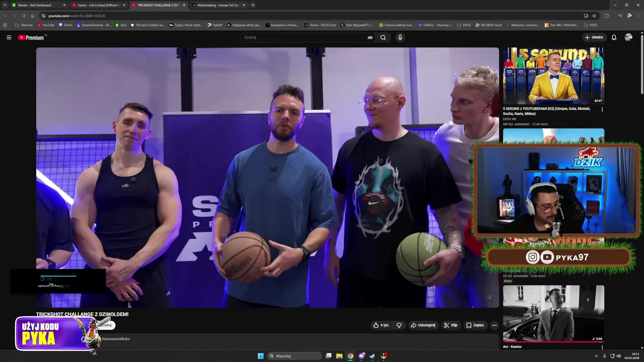Open taskbar clock showing 16:11
The image size is (644, 362).
632,356
